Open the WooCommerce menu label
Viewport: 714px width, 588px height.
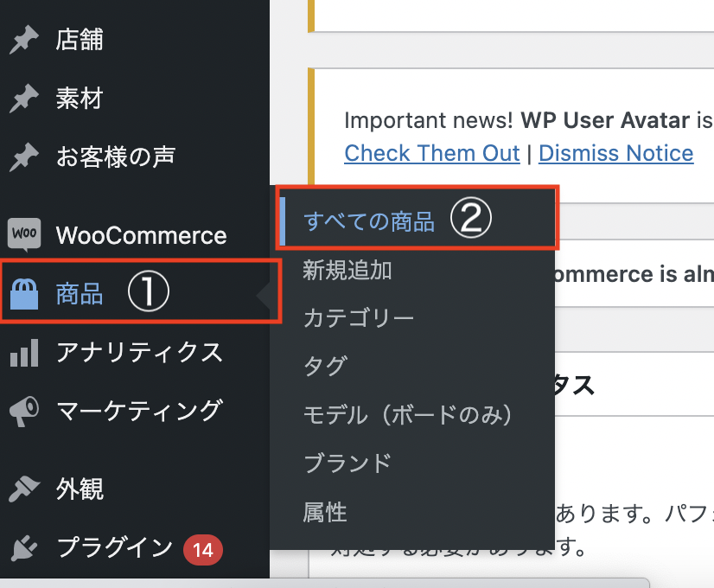click(141, 235)
